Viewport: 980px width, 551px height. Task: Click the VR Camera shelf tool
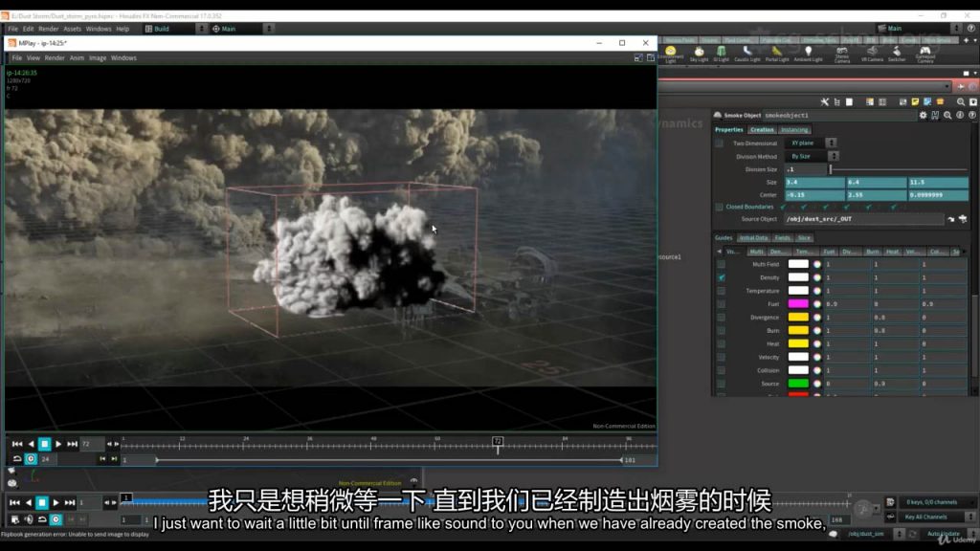coord(872,54)
